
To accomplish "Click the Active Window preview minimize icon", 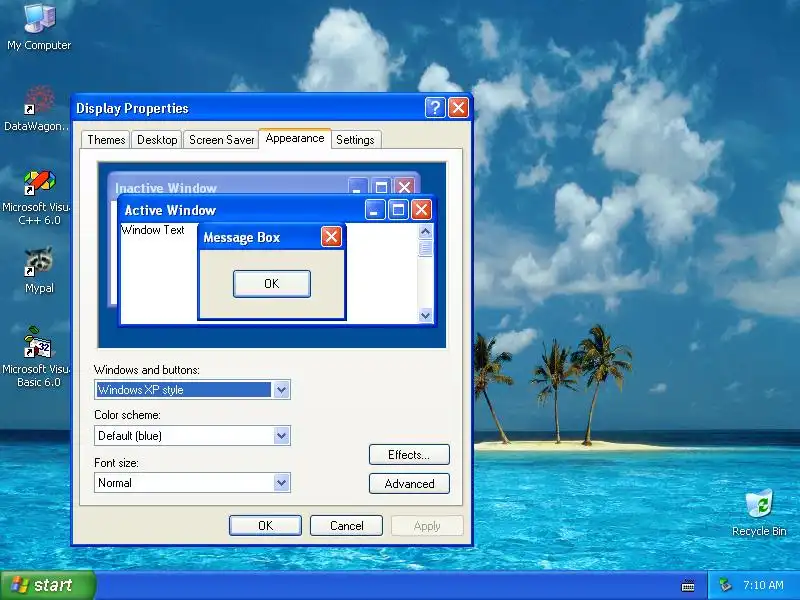I will pos(374,210).
